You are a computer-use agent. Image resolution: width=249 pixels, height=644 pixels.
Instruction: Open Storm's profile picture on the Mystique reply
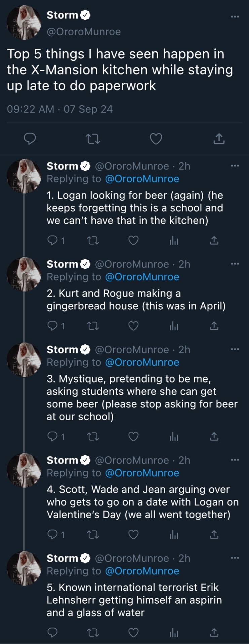[x=24, y=360]
